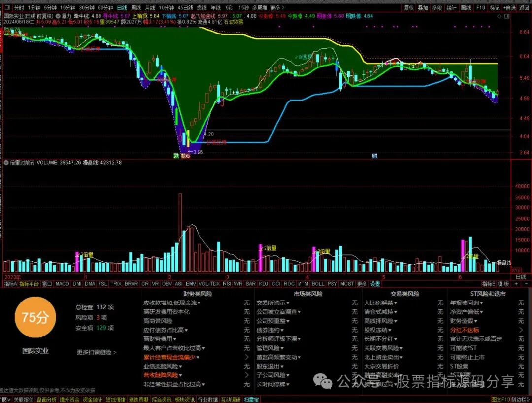Open the 关联报价 bottom tab
This screenshot has width=532, height=403.
tap(24, 400)
